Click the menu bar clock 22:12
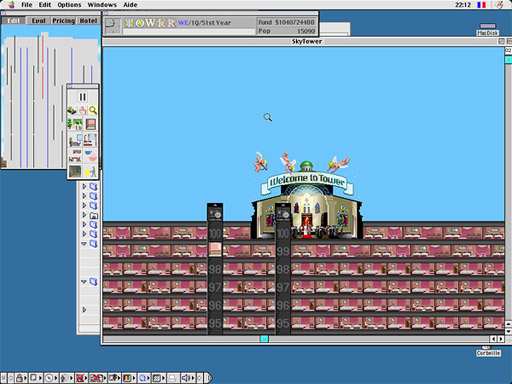512x384 pixels. pyautogui.click(x=463, y=5)
